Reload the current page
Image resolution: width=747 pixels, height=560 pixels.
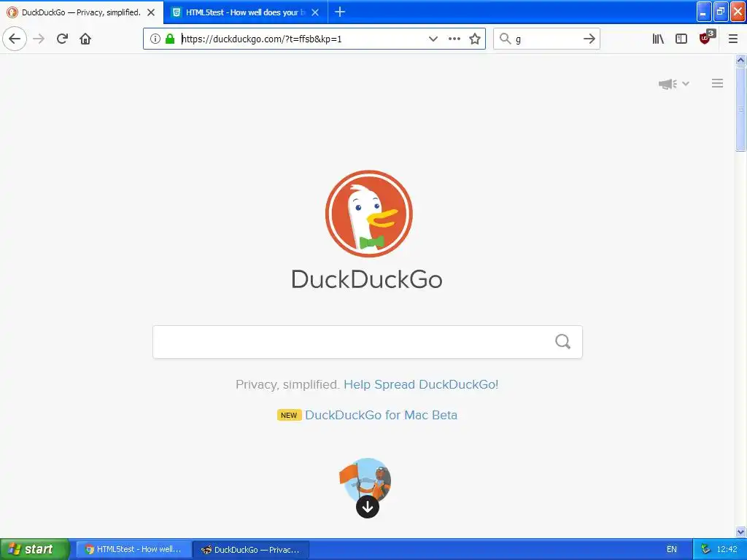pyautogui.click(x=62, y=39)
